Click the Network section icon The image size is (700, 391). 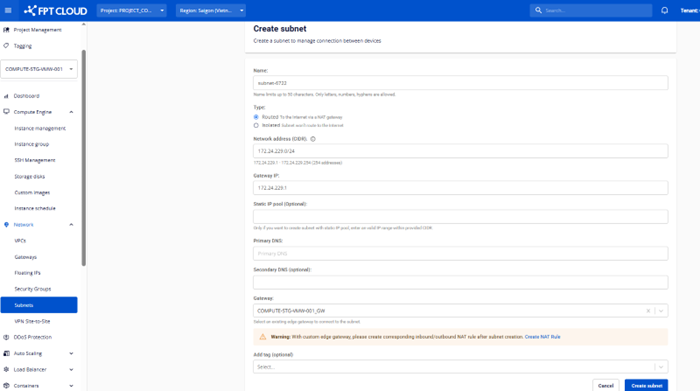tap(6, 225)
